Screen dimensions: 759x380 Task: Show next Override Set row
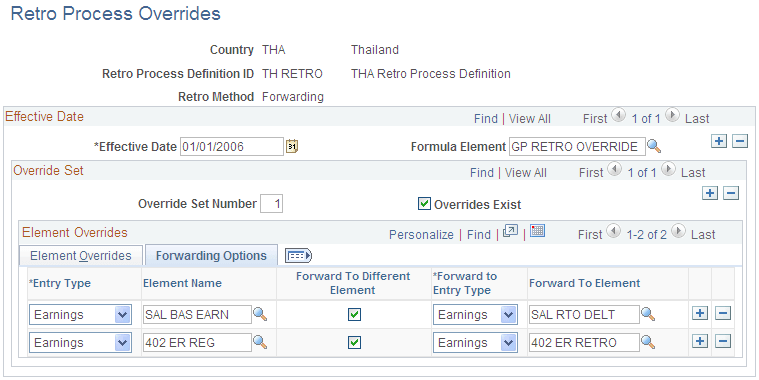pos(668,170)
